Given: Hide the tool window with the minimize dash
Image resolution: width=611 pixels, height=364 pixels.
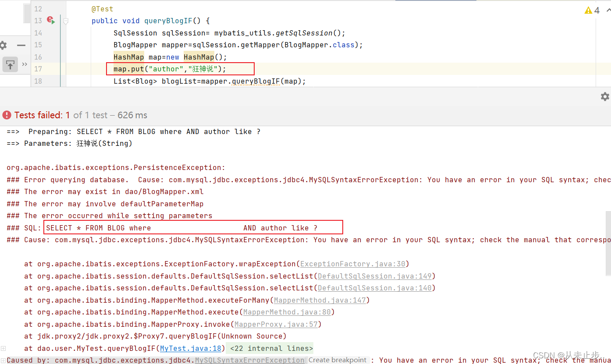Looking at the screenshot, I should (21, 45).
